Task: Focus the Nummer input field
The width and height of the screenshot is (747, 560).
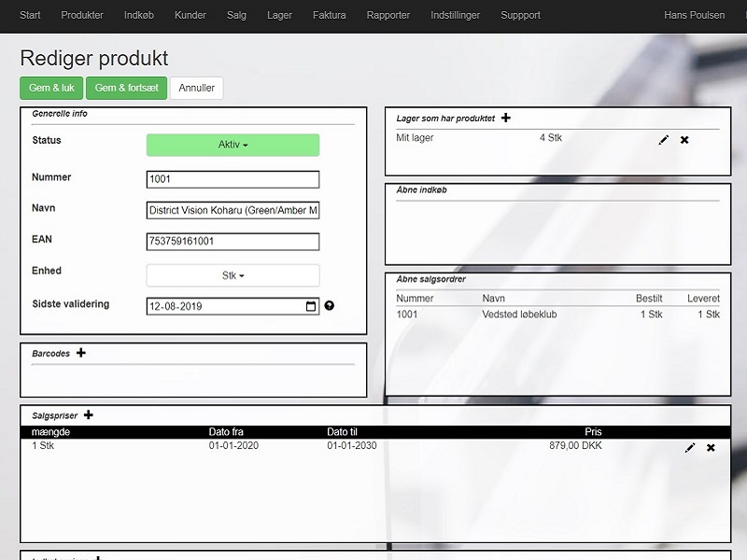Action: (x=233, y=179)
